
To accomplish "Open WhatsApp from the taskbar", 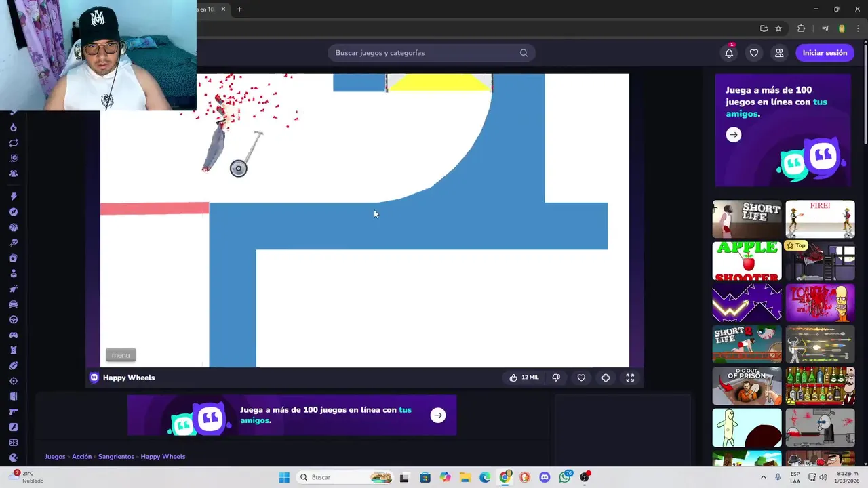I will 565,477.
